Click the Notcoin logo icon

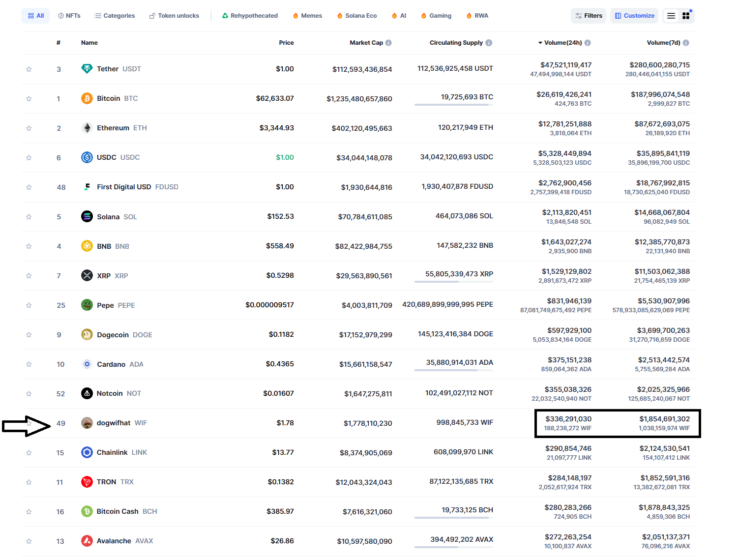point(87,393)
